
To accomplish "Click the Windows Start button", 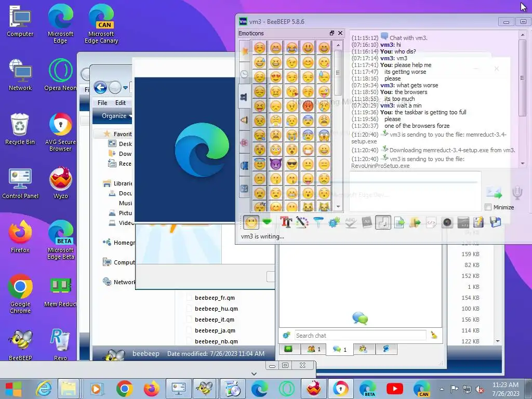I will [x=14, y=389].
